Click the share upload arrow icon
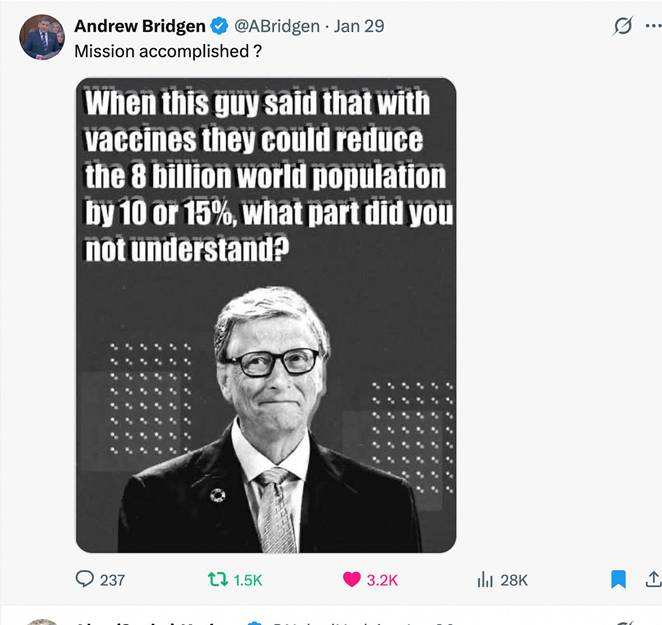662x625 pixels. 654,579
